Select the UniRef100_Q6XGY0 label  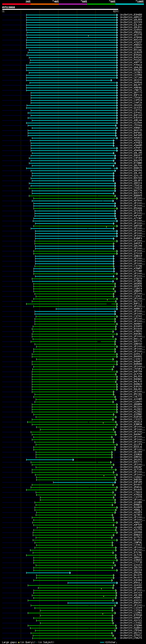pyautogui.click(x=131, y=80)
